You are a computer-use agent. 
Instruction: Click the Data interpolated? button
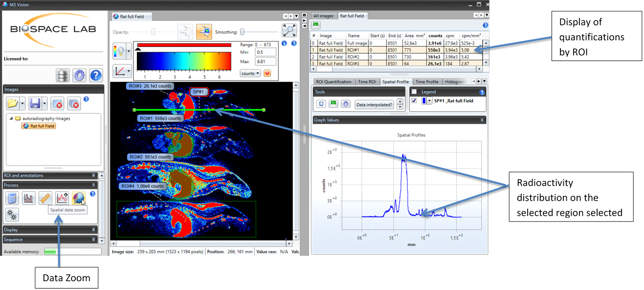374,104
